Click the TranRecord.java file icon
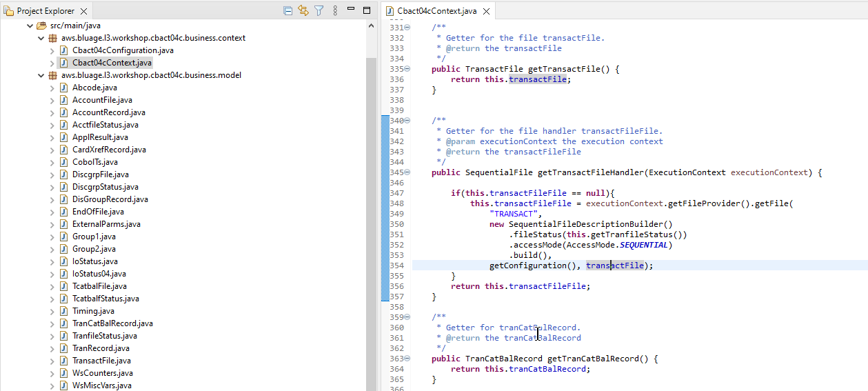The height and width of the screenshot is (391, 868). 64,348
